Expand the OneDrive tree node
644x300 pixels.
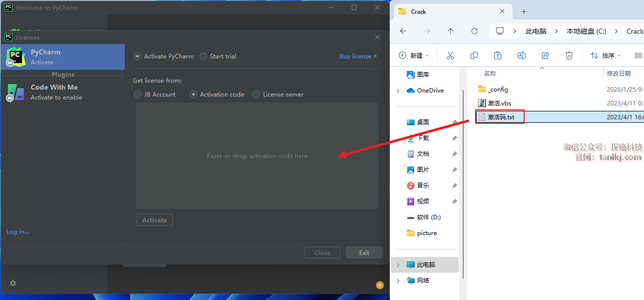tap(398, 91)
